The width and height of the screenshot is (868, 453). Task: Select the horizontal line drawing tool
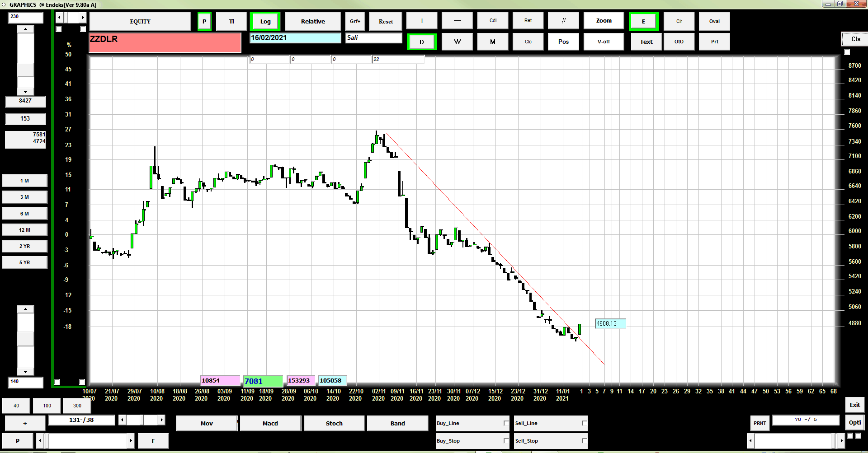[457, 21]
